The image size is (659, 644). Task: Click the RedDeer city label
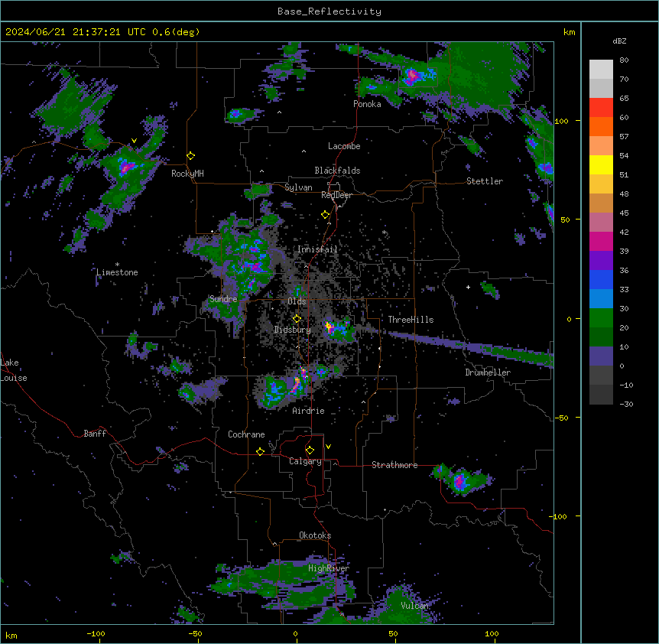click(x=337, y=195)
